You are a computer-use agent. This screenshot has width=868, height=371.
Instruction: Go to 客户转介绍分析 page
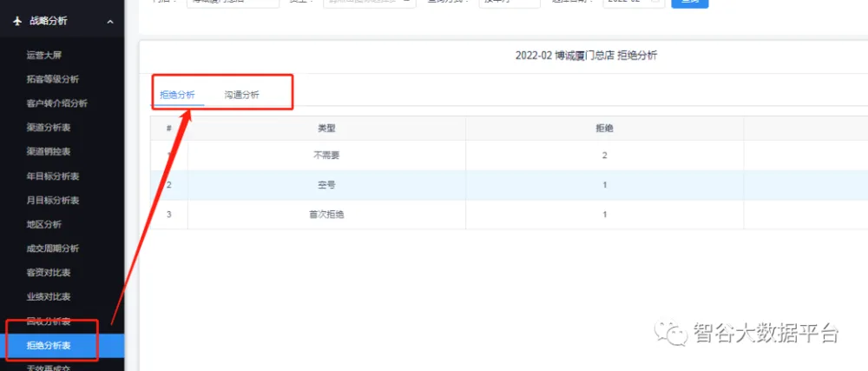click(56, 103)
